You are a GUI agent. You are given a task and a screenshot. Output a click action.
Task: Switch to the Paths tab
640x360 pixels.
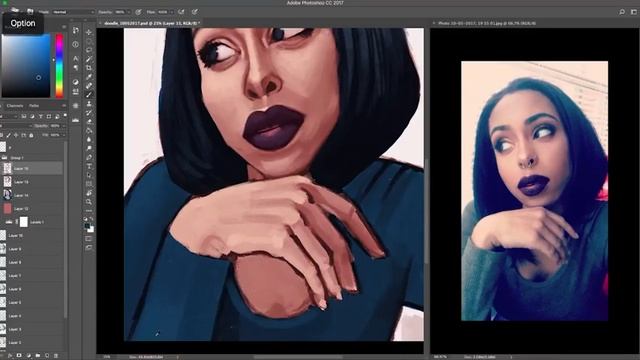pyautogui.click(x=34, y=106)
